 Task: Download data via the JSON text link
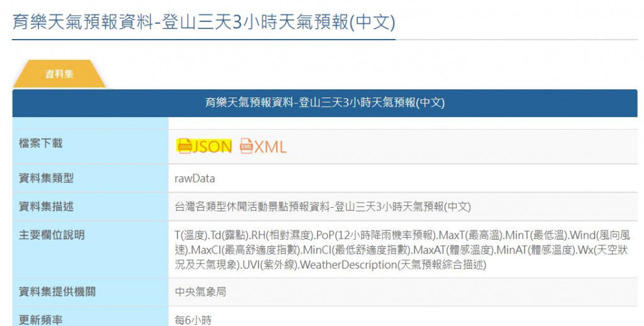pos(212,147)
